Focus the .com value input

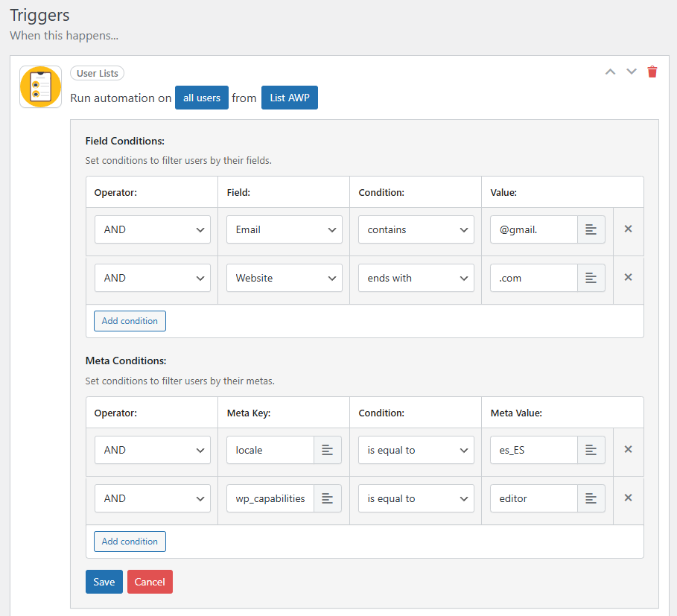point(534,278)
